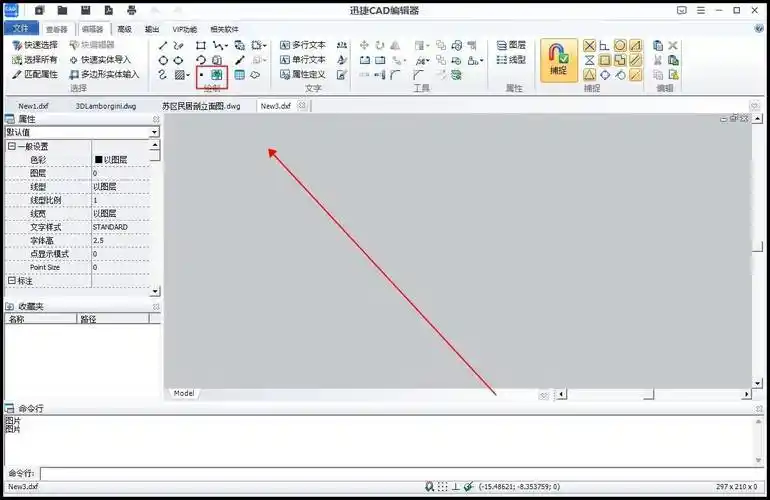770x500 pixels.
Task: Click the print icon in the title bar
Action: (131, 10)
